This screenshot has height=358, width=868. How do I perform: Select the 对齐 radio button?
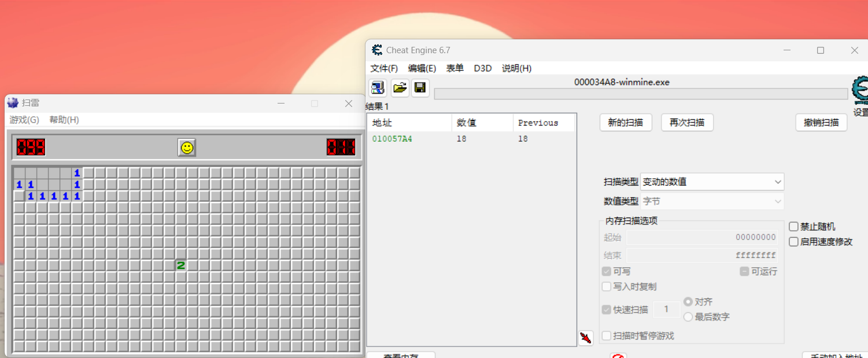(688, 302)
